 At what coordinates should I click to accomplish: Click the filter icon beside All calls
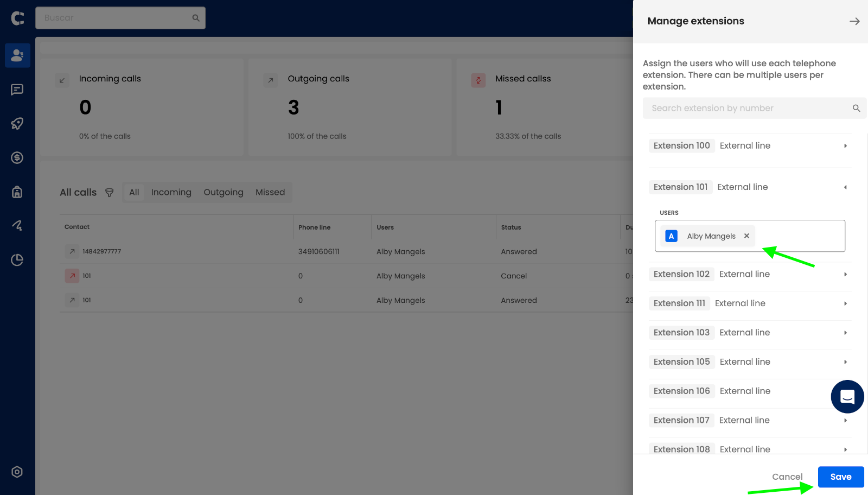click(109, 193)
